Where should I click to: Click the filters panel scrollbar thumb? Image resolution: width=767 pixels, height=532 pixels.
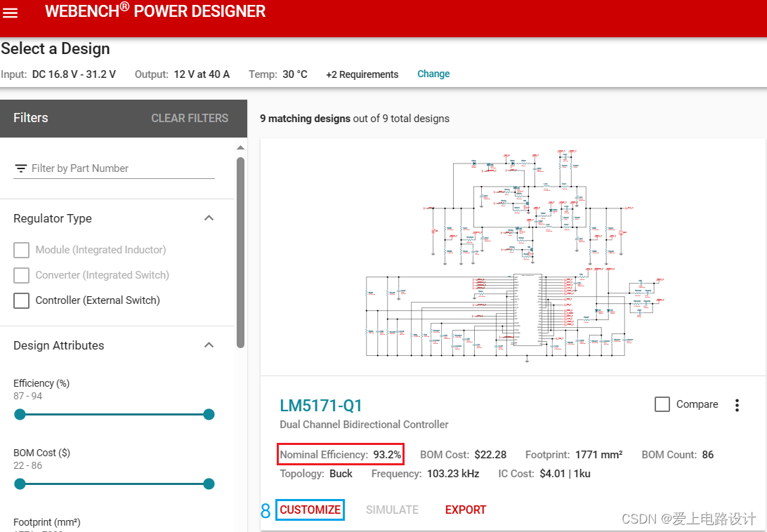pyautogui.click(x=240, y=253)
